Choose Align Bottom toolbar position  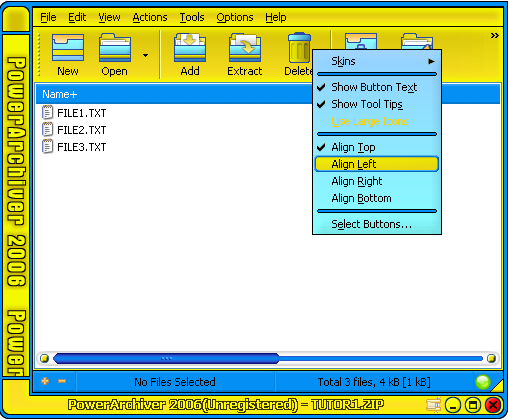[x=377, y=198]
